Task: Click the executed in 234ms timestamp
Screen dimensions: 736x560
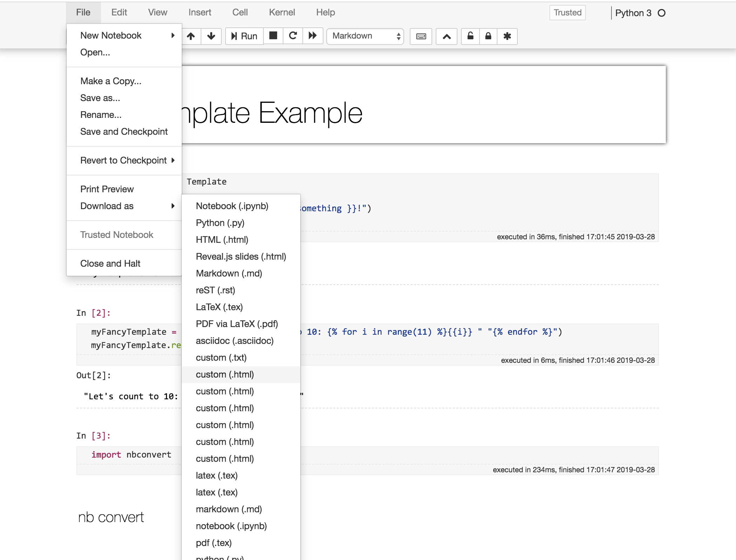Action: click(x=574, y=470)
